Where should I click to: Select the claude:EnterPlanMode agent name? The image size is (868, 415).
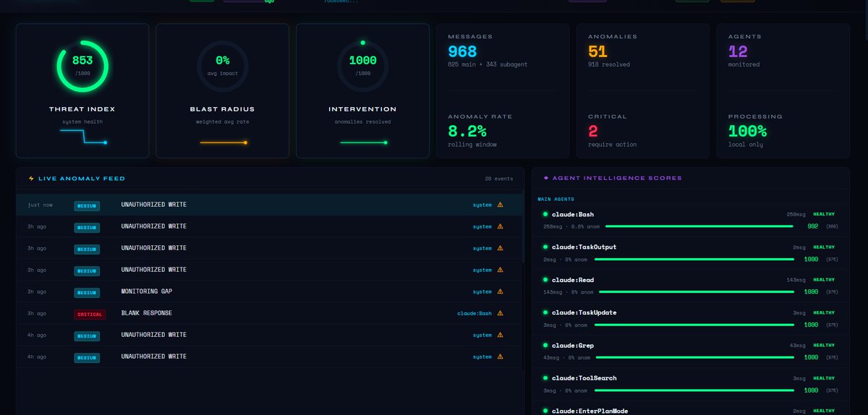[590, 410]
